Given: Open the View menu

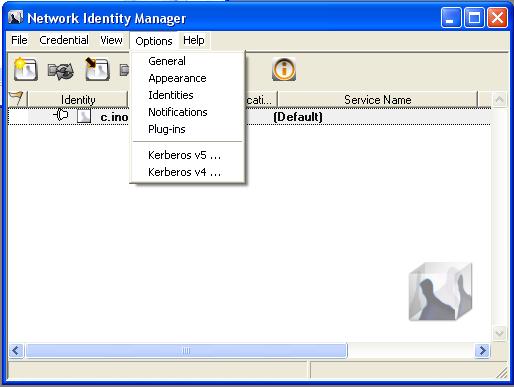Looking at the screenshot, I should pyautogui.click(x=111, y=40).
